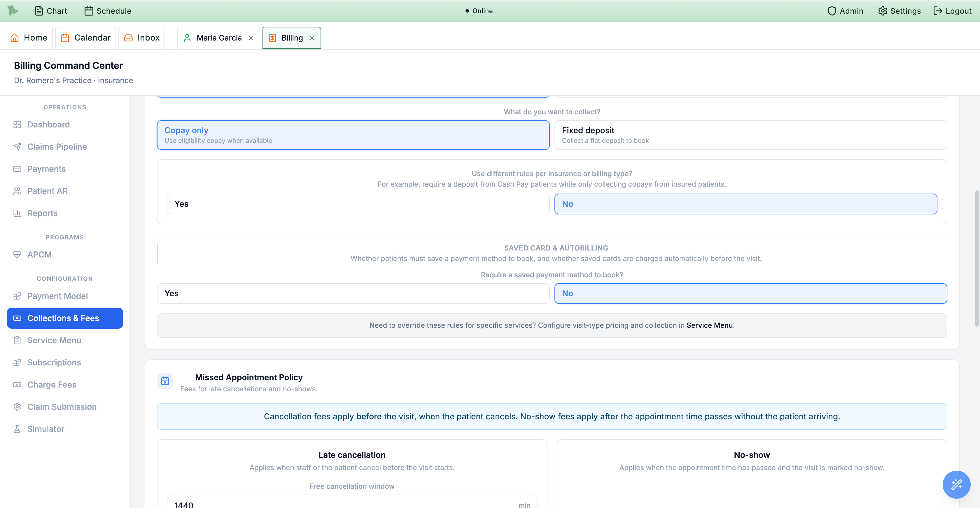
Task: Close the Billing tab
Action: (311, 38)
